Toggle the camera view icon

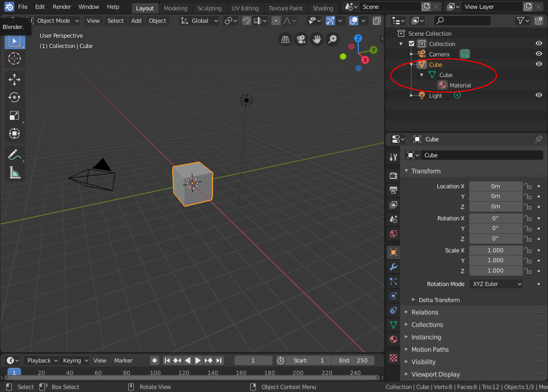point(301,39)
